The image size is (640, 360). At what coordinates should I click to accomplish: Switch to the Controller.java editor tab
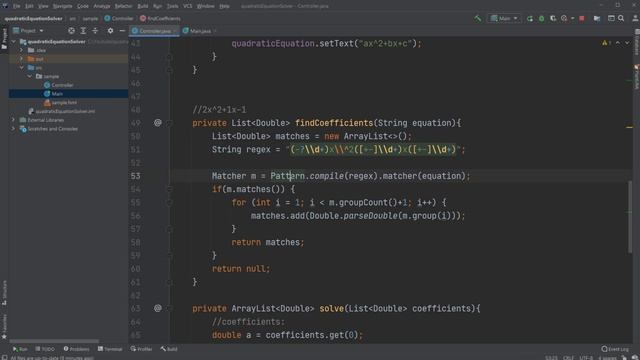tap(154, 31)
